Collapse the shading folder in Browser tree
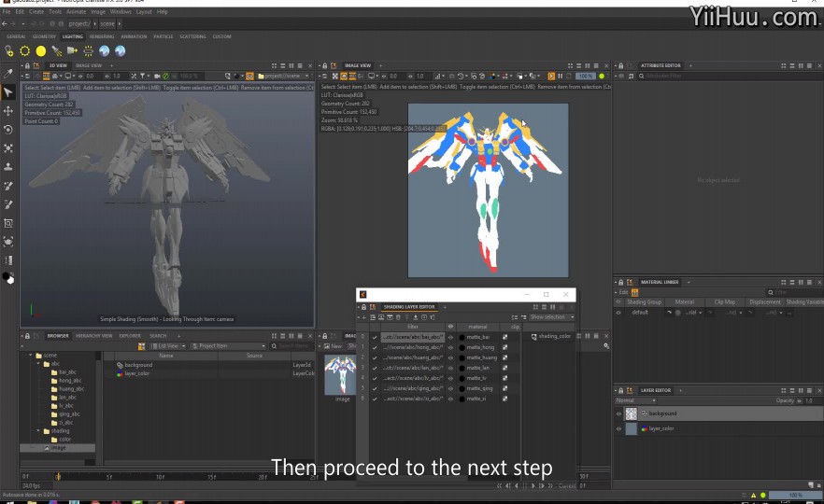 tap(38, 431)
